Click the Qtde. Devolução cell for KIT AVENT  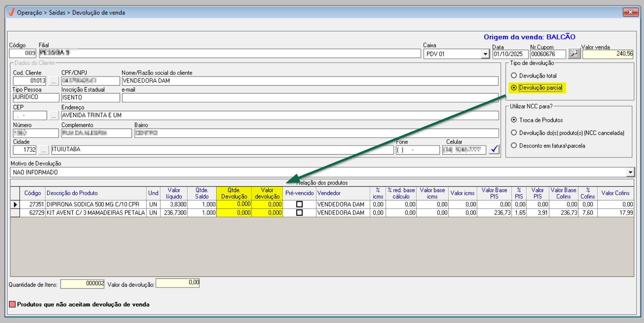[x=234, y=213]
